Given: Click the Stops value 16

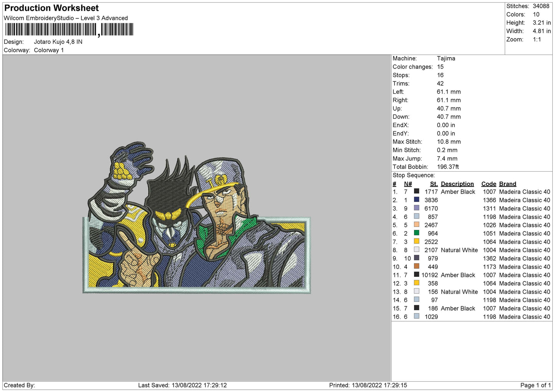Looking at the screenshot, I should (x=440, y=75).
